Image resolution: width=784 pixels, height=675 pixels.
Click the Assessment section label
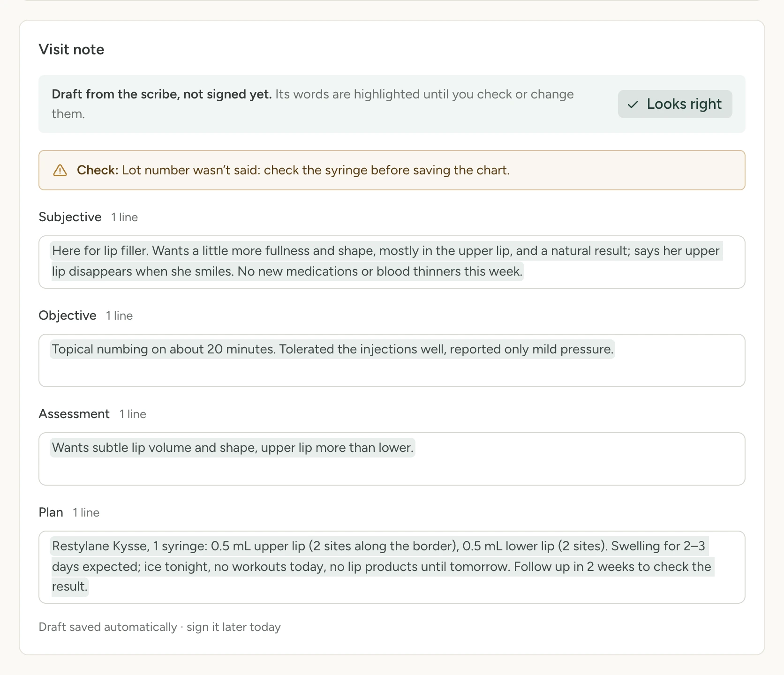point(74,414)
